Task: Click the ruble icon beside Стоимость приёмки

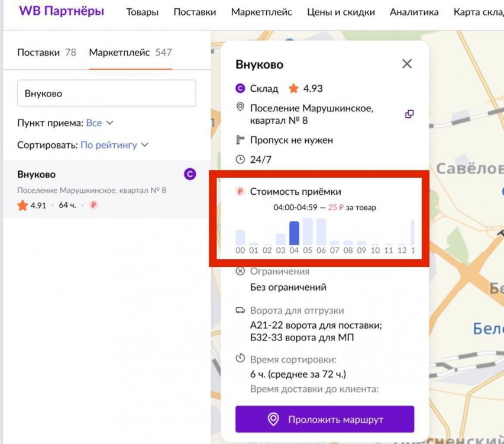Action: click(x=240, y=192)
